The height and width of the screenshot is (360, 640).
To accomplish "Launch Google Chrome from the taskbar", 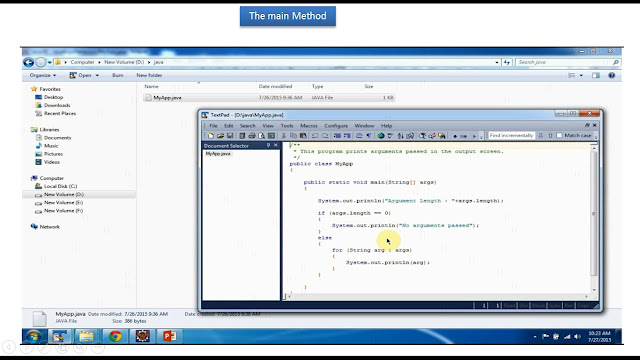I will click(x=115, y=336).
